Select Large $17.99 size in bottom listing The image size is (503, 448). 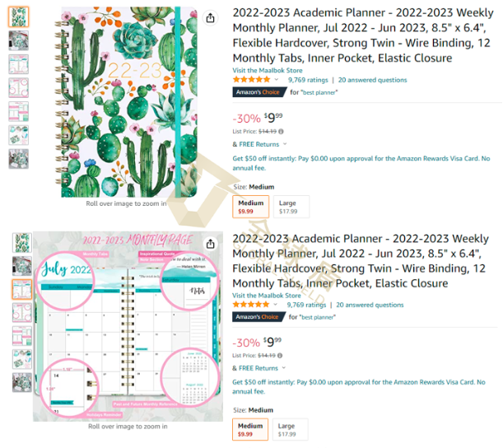pyautogui.click(x=290, y=430)
